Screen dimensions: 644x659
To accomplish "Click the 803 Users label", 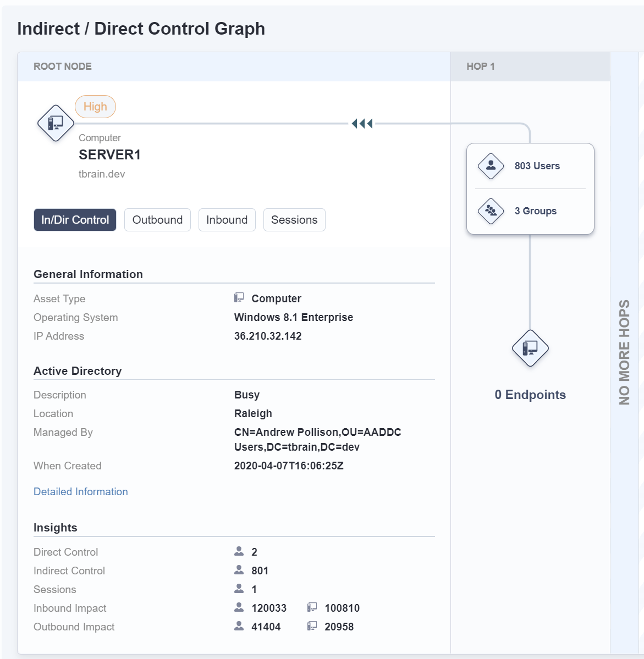I will click(537, 166).
